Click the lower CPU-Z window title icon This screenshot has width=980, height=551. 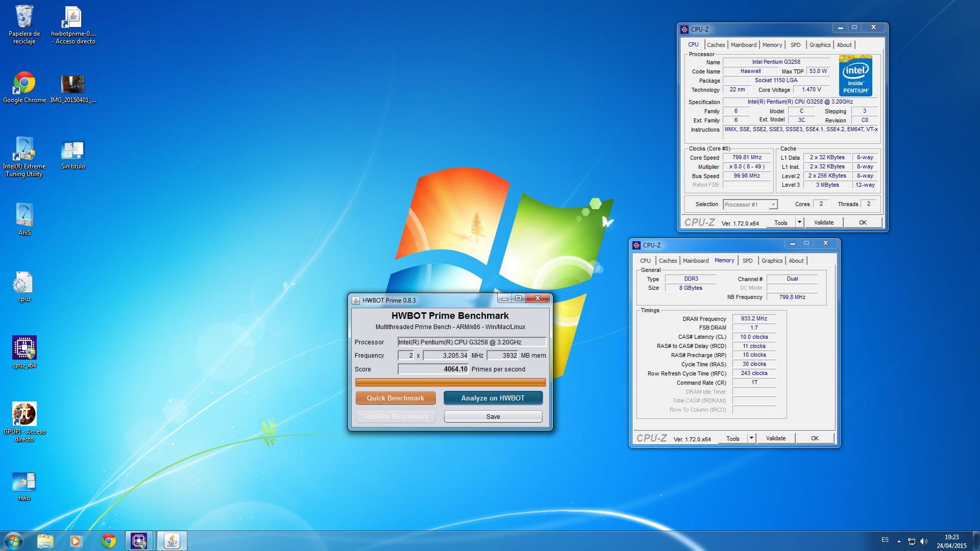tap(636, 245)
